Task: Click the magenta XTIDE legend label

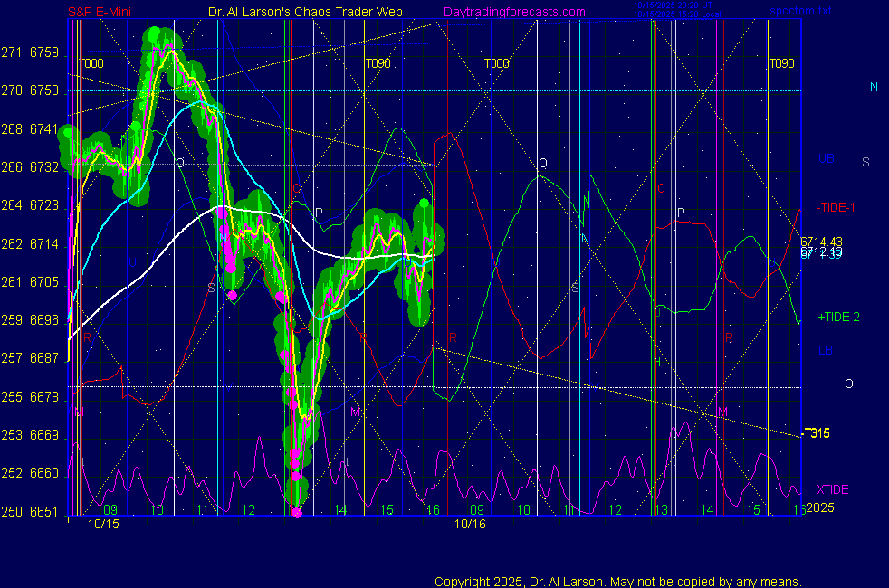Action: pyautogui.click(x=833, y=489)
